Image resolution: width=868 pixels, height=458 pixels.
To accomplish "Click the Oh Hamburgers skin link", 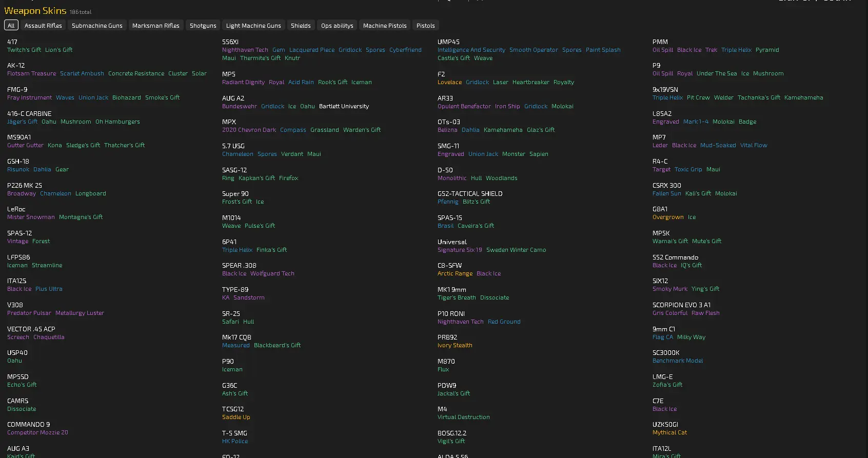I will [x=117, y=122].
